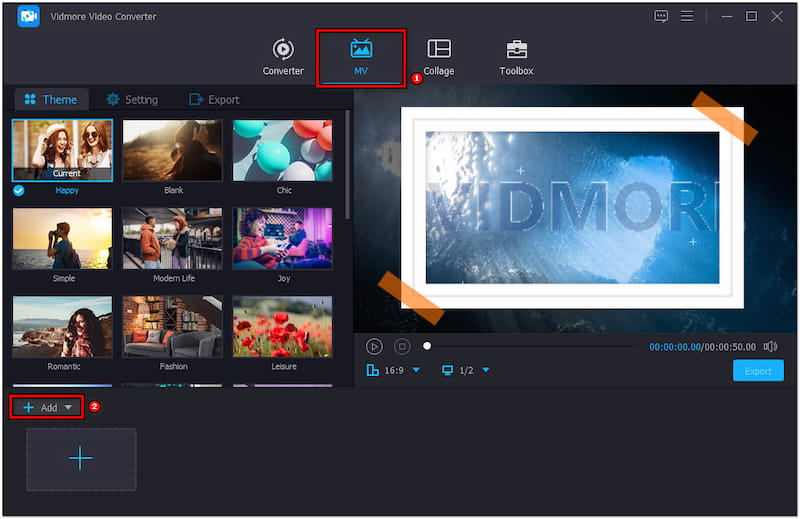Mute the preview volume speaker icon

pyautogui.click(x=770, y=346)
